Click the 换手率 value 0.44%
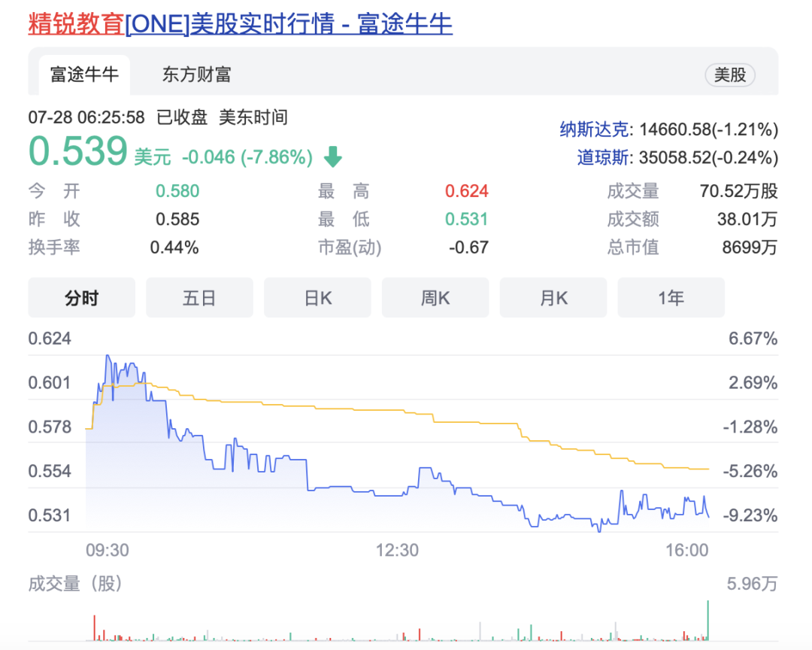Image resolution: width=812 pixels, height=650 pixels. (174, 247)
